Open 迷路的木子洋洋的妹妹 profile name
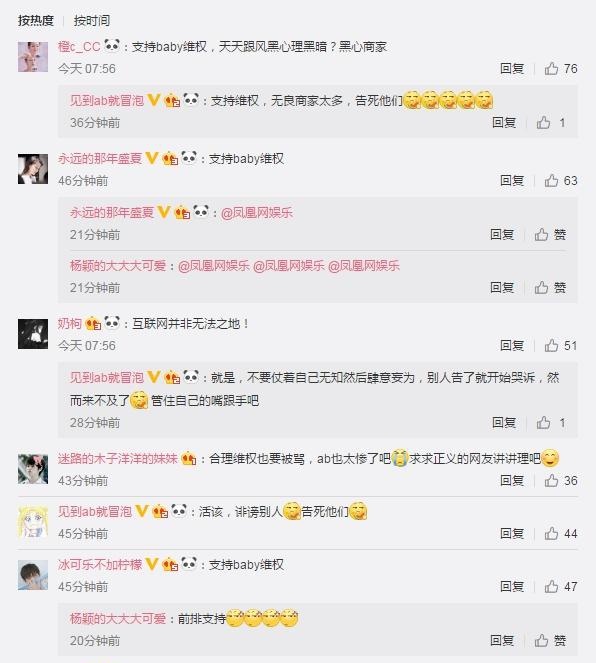596x663 pixels. [118, 458]
